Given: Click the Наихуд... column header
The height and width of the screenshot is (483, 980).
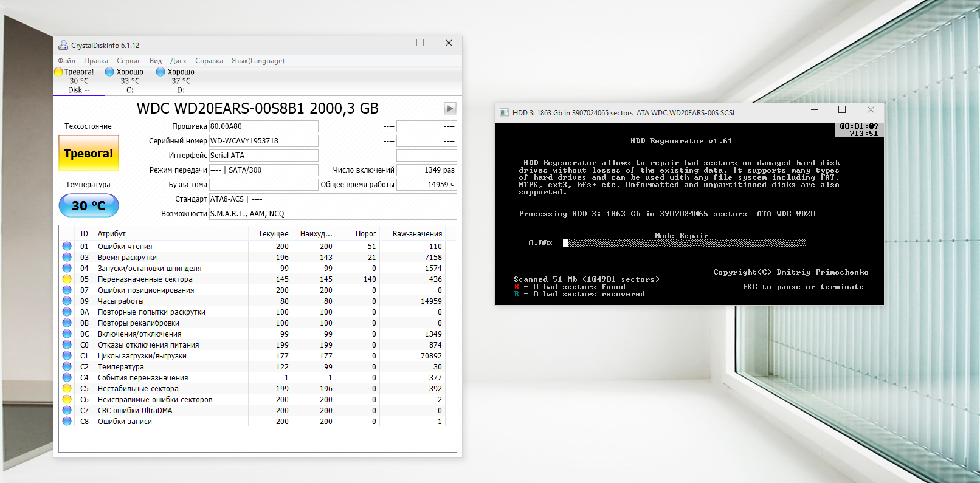Looking at the screenshot, I should pos(314,234).
